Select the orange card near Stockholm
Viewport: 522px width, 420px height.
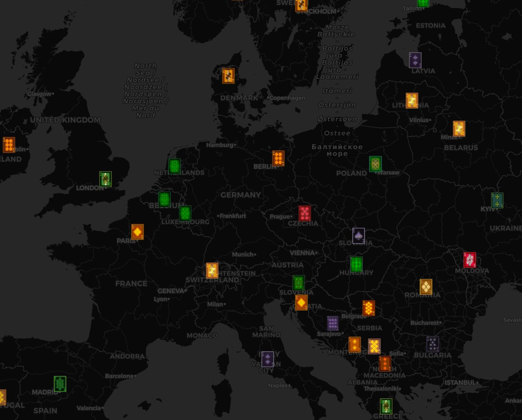[x=301, y=5]
